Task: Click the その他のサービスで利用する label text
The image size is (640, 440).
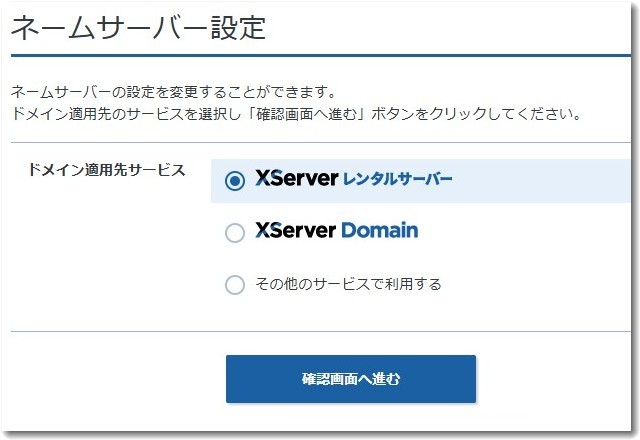Action: click(348, 284)
